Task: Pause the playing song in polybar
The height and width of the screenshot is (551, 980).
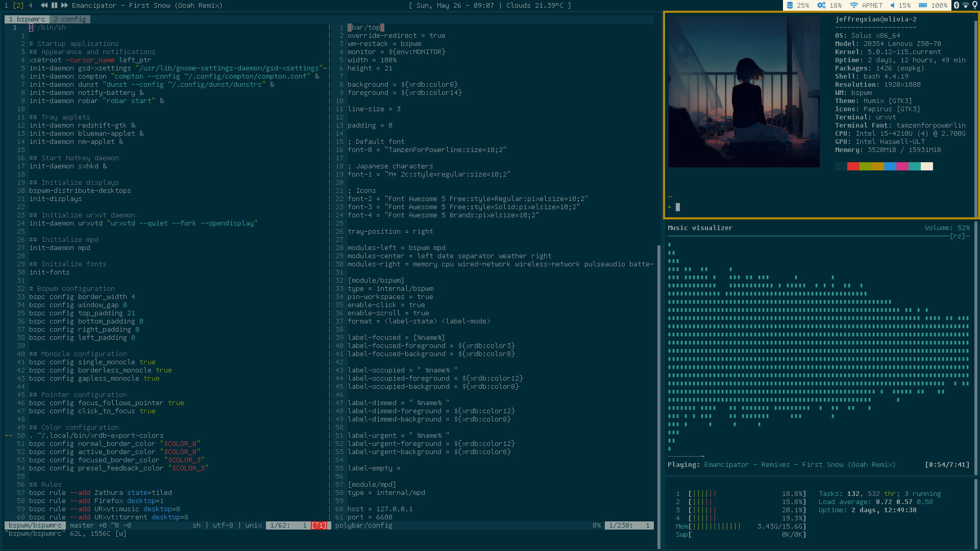Action: [x=54, y=5]
